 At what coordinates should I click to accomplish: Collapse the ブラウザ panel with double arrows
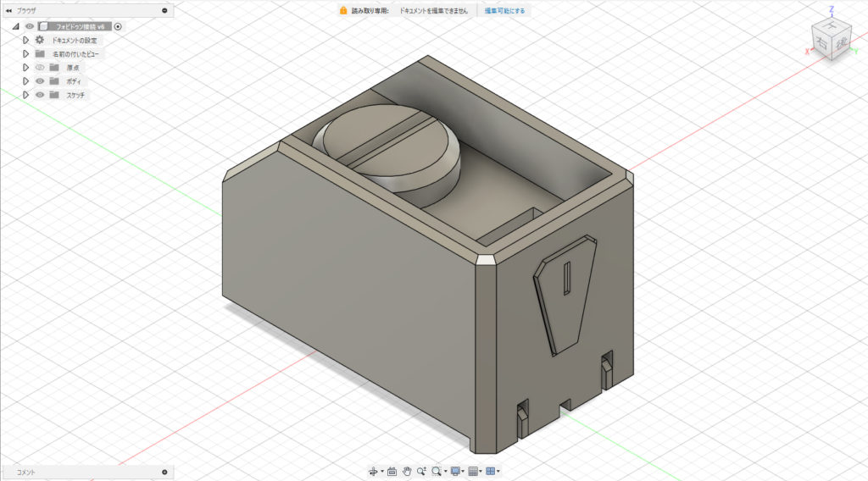pos(8,10)
